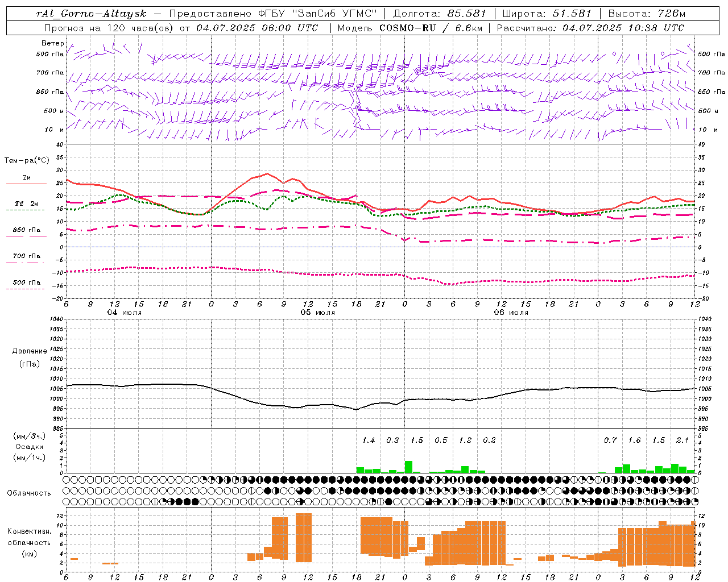Screen dimensions: 728x582
Task: Click the precipitation value 0.3
Action: (x=392, y=440)
